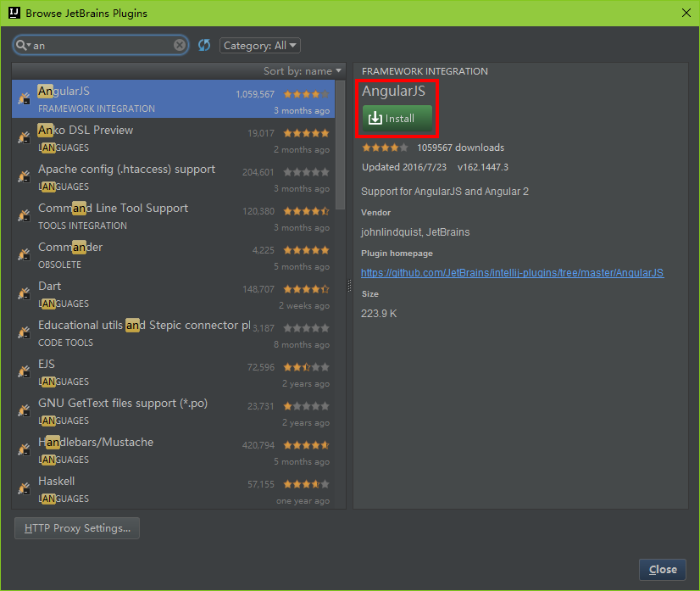This screenshot has height=591, width=700.
Task: Click the 1,059,567 download count on the AngularJS row
Action: point(255,94)
